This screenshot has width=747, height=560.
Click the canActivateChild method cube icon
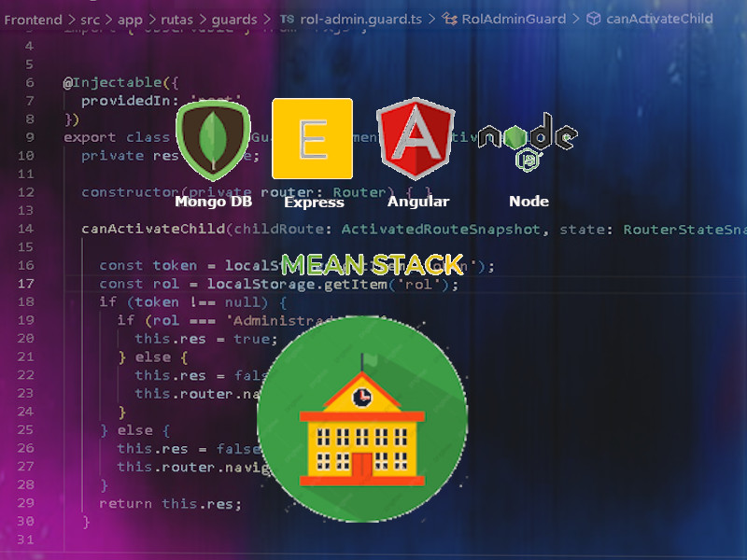[593, 19]
